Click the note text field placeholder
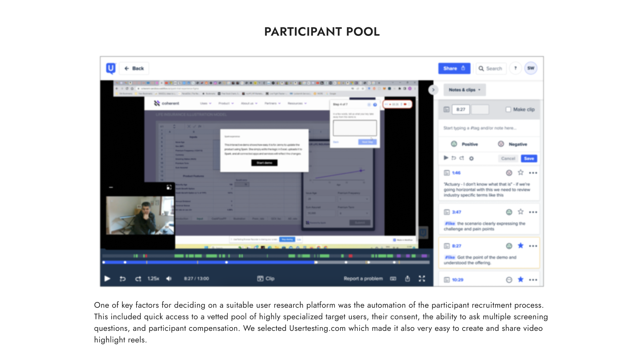This screenshot has width=644, height=362. coord(480,128)
